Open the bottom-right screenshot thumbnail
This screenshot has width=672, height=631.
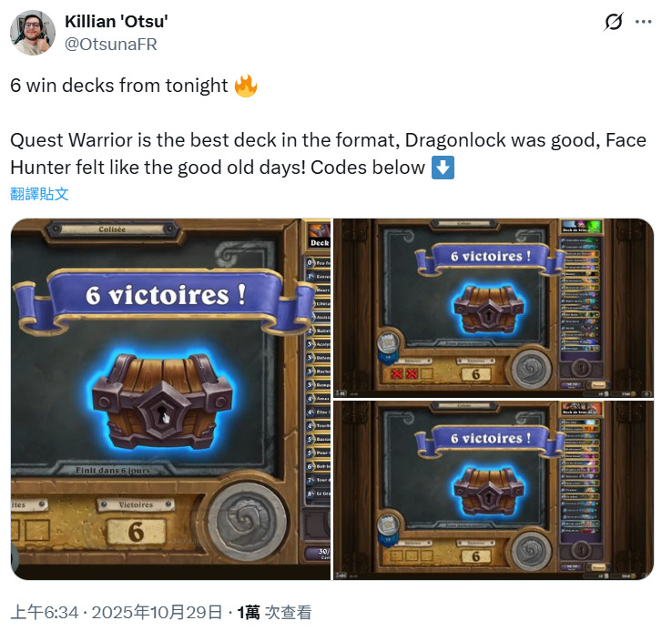click(494, 491)
